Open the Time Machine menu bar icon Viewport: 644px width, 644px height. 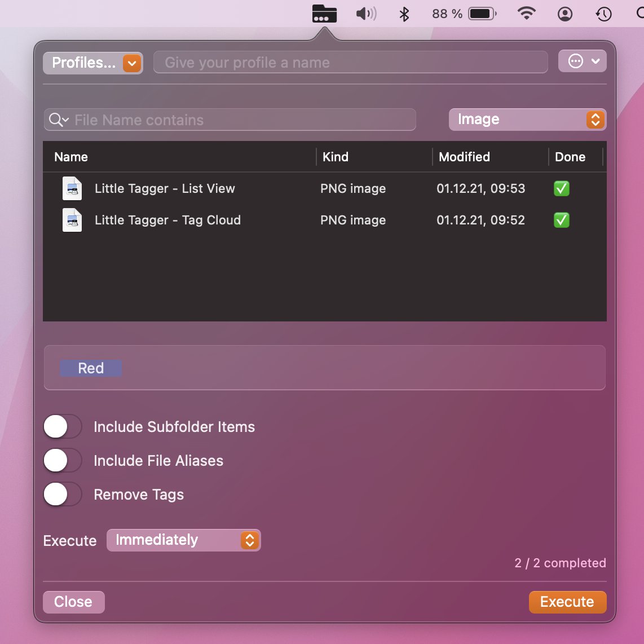tap(603, 14)
